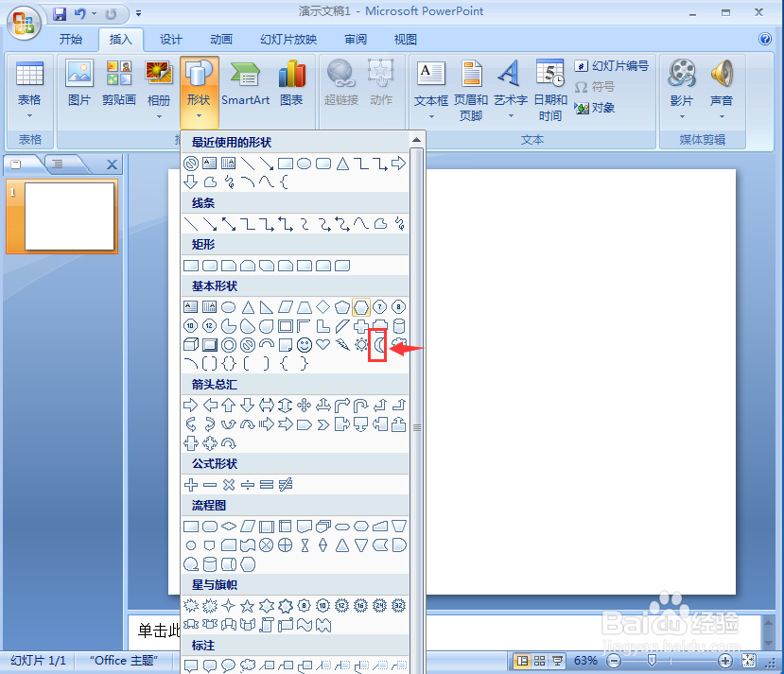
Task: Select the 4-point star shape
Action: (x=229, y=606)
